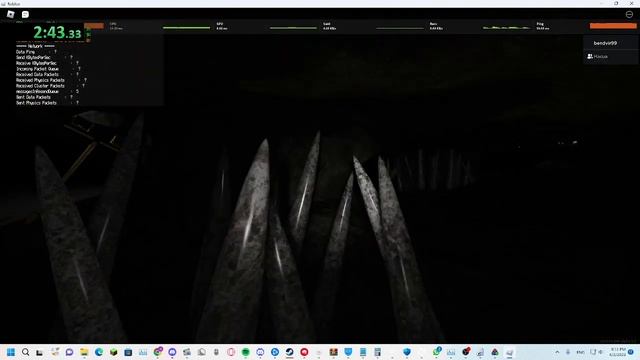The width and height of the screenshot is (640, 360).
Task: Click the Ping stat label
Action: [540, 24]
